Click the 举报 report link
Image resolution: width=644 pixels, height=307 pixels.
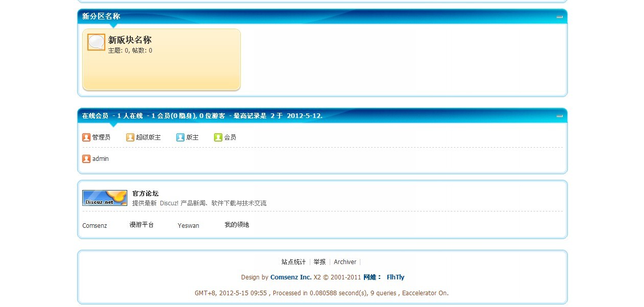[319, 262]
